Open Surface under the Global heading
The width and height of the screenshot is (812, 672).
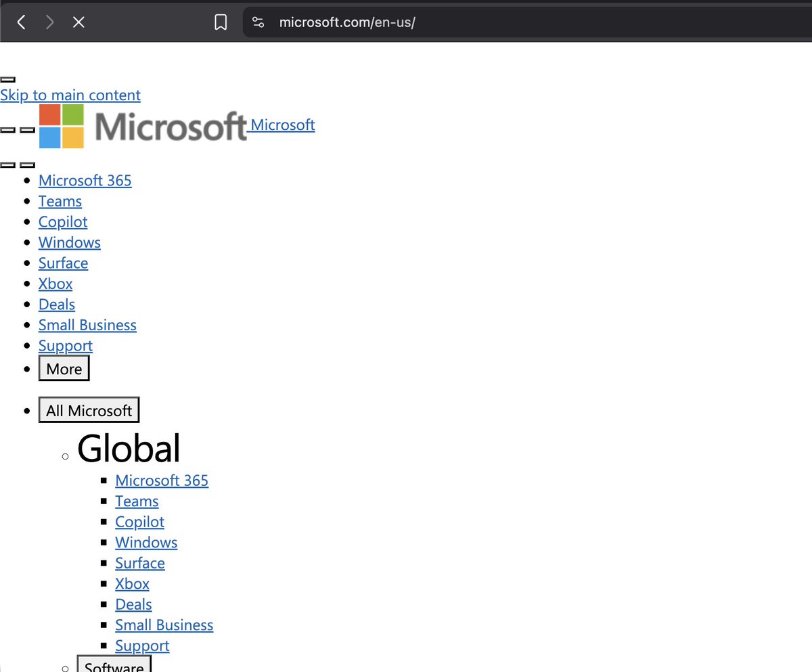tap(140, 563)
